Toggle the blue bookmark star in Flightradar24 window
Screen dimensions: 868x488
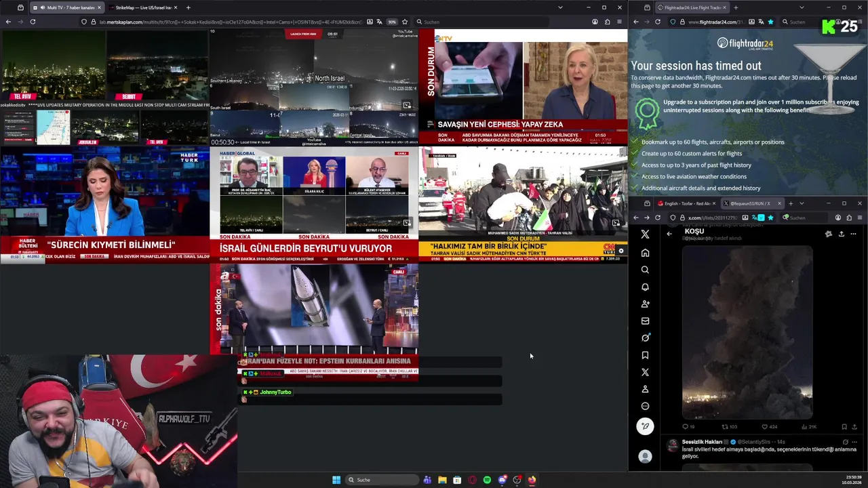770,22
